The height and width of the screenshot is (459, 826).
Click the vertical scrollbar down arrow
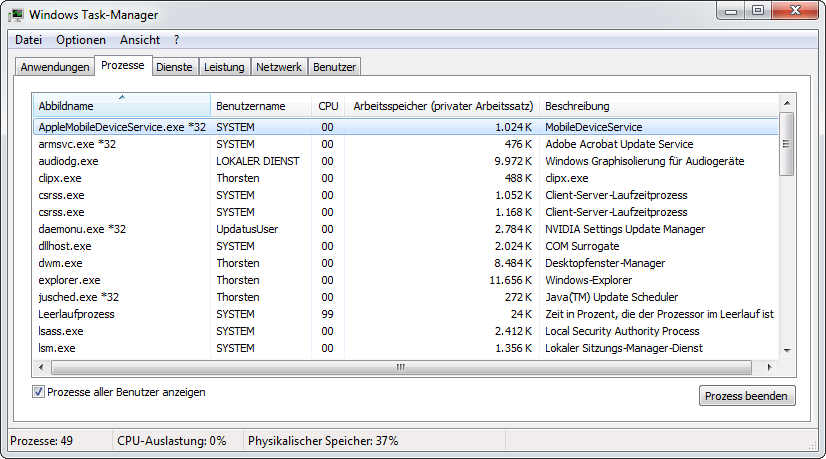tap(786, 349)
